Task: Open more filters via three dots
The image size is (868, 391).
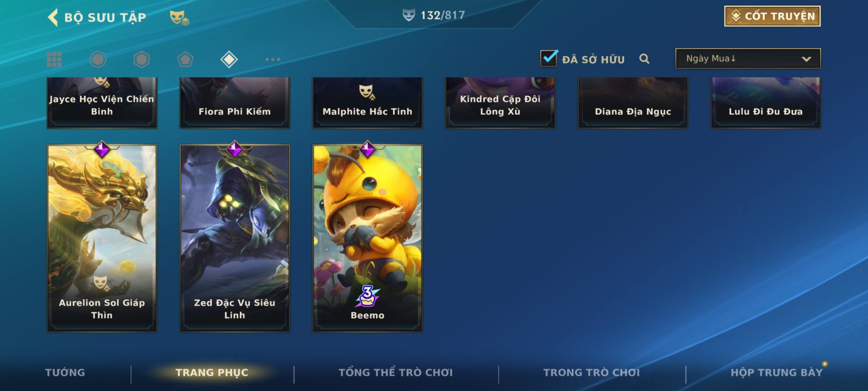Action: (x=273, y=59)
